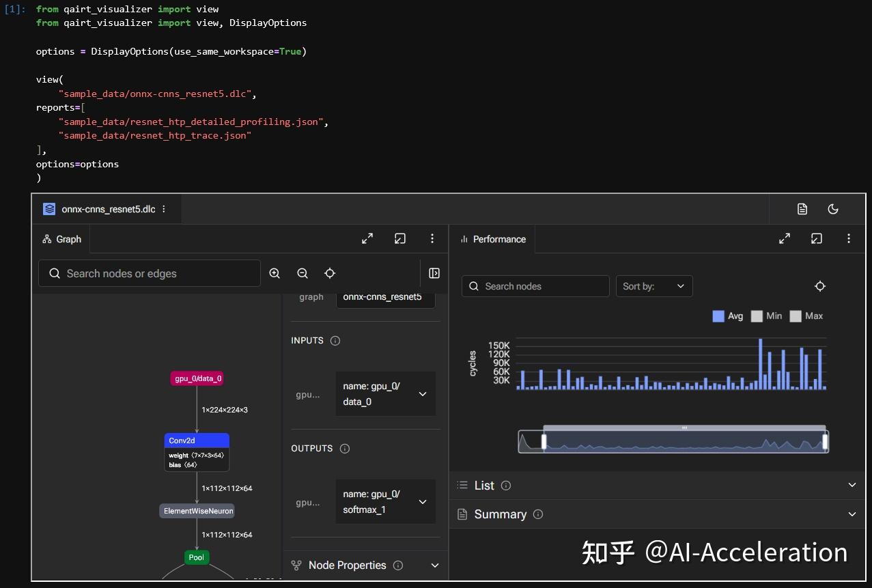Click the focus crosshair icon in Performance panel
Screen dimensions: 872x588
tap(820, 286)
